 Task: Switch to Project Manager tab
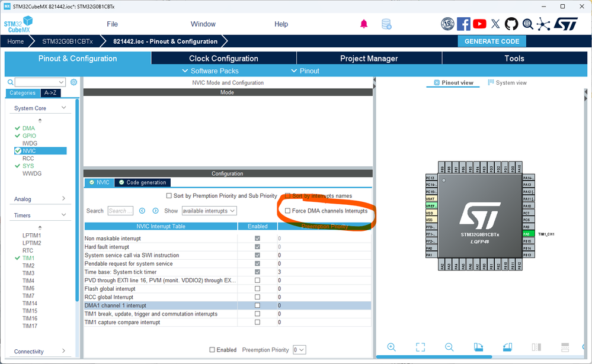(x=369, y=59)
